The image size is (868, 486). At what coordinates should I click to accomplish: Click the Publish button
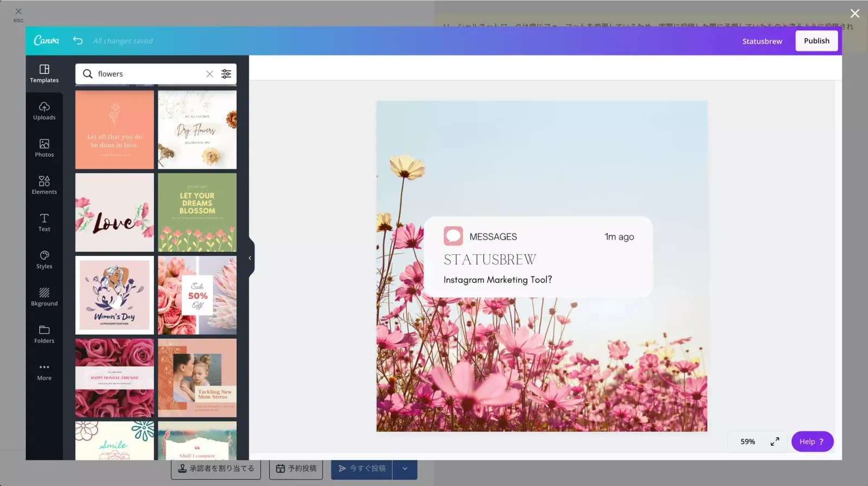pos(816,41)
